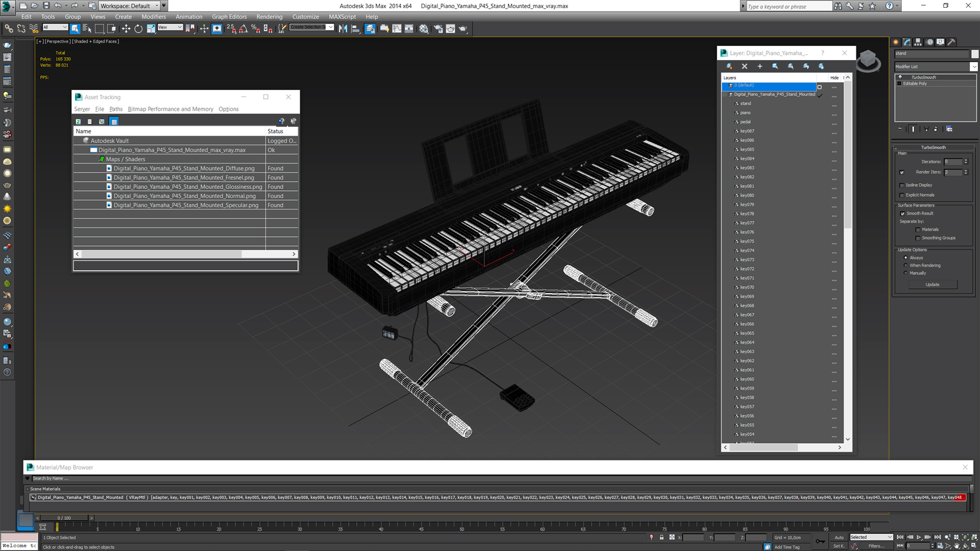Collapse the Scene Materials section
980x551 pixels.
28,489
